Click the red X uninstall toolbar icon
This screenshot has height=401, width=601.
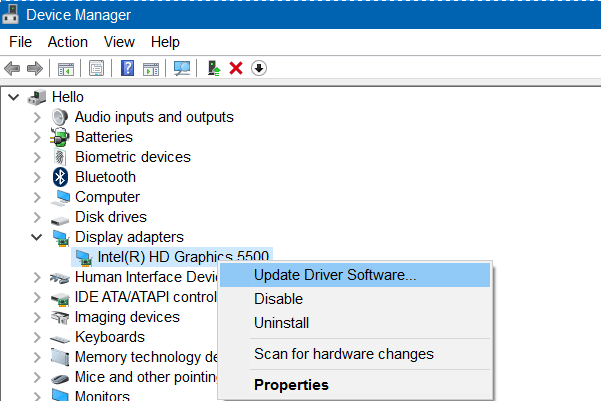236,68
